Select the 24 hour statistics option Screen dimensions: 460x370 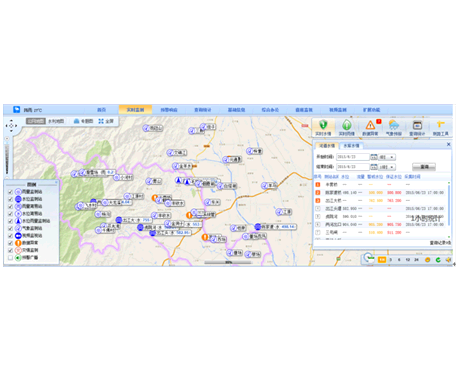point(416,260)
